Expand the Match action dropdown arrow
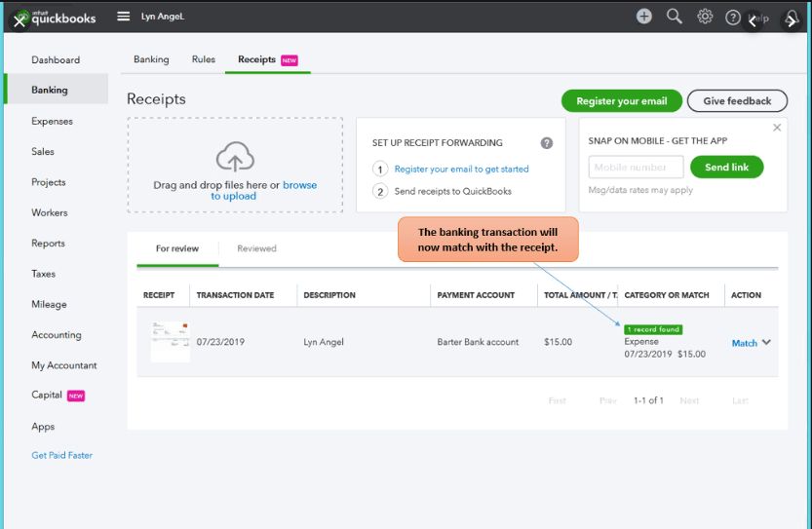 point(767,342)
